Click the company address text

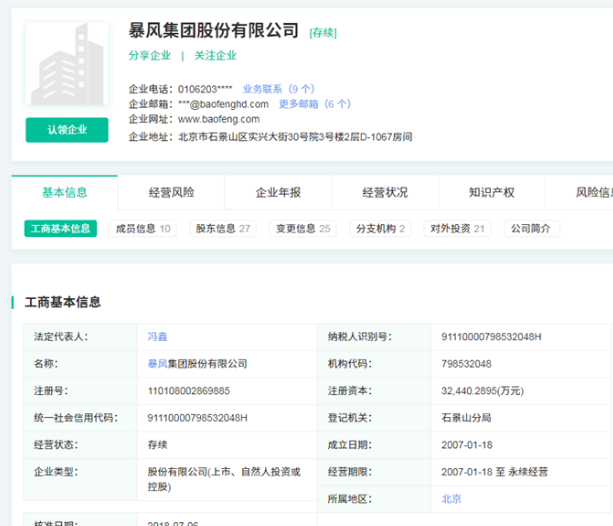point(295,137)
